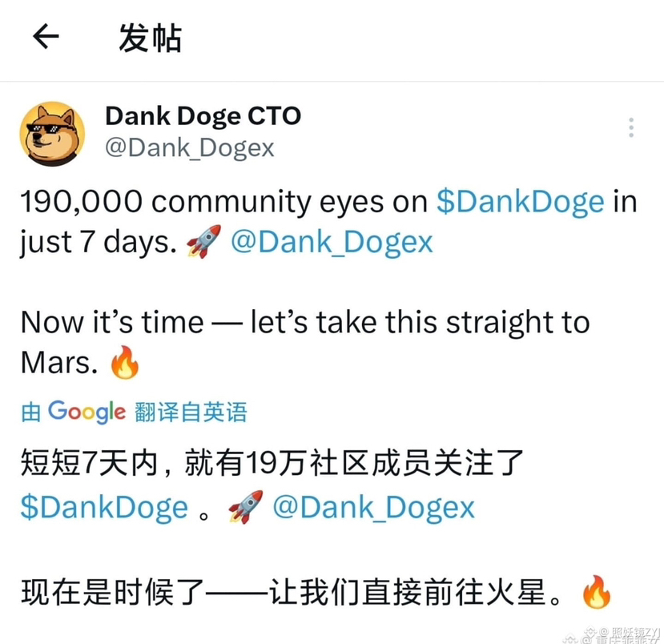Open the three-dot post options menu

631,127
